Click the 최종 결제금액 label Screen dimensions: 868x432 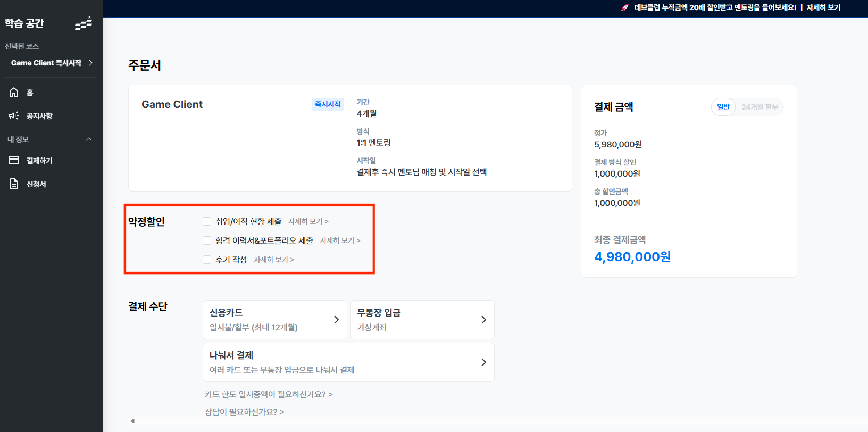coord(620,240)
